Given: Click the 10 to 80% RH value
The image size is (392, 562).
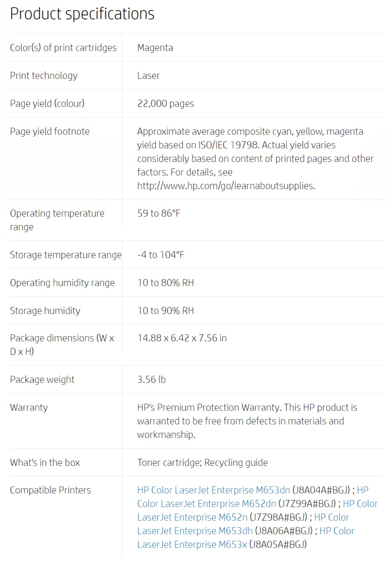Looking at the screenshot, I should pyautogui.click(x=166, y=283).
